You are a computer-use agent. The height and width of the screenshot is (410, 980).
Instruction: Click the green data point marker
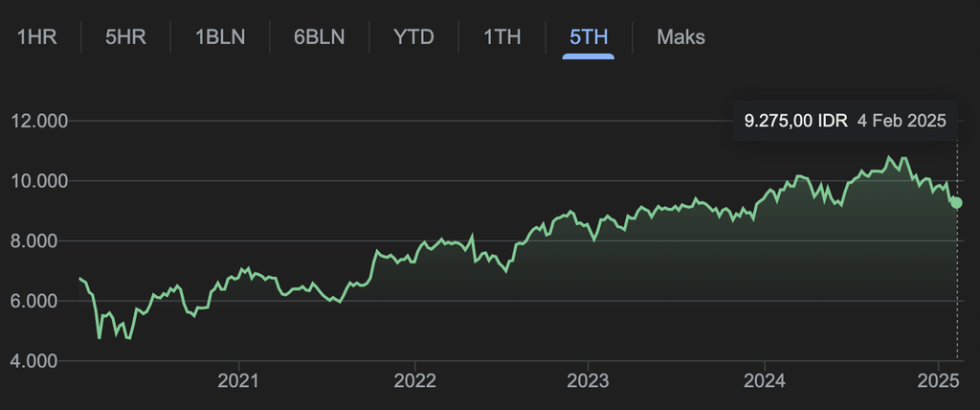(x=956, y=202)
